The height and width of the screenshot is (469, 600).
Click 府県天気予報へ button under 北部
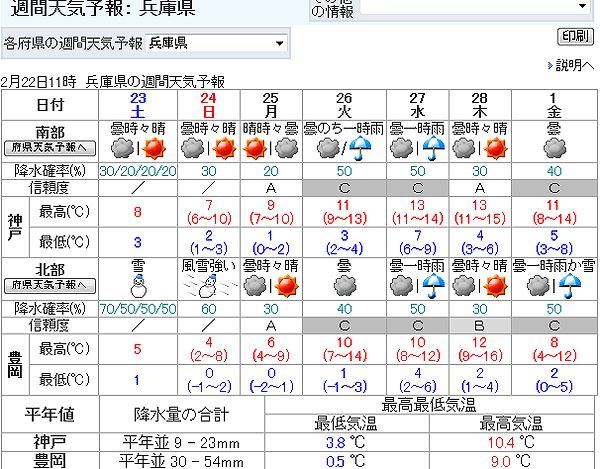[x=50, y=285]
